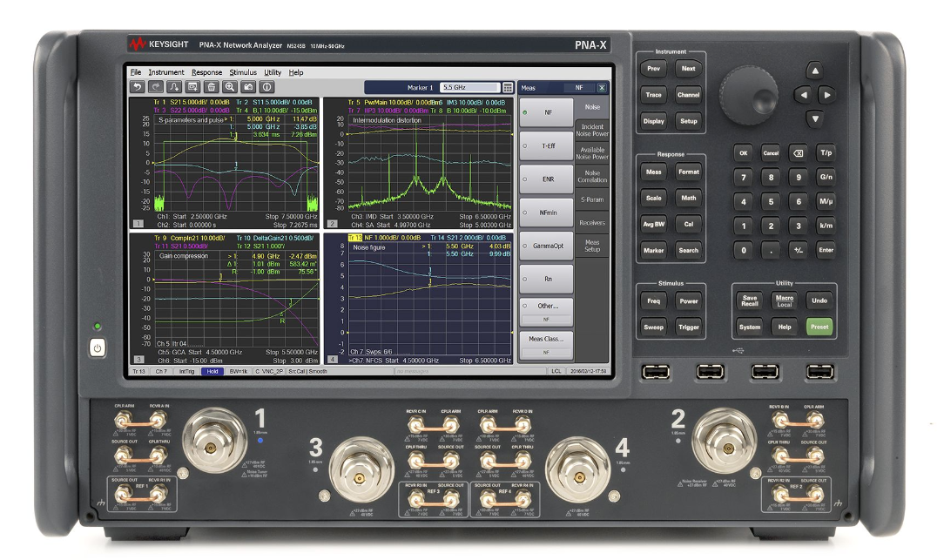
Task: Open the File menu
Action: click(136, 72)
